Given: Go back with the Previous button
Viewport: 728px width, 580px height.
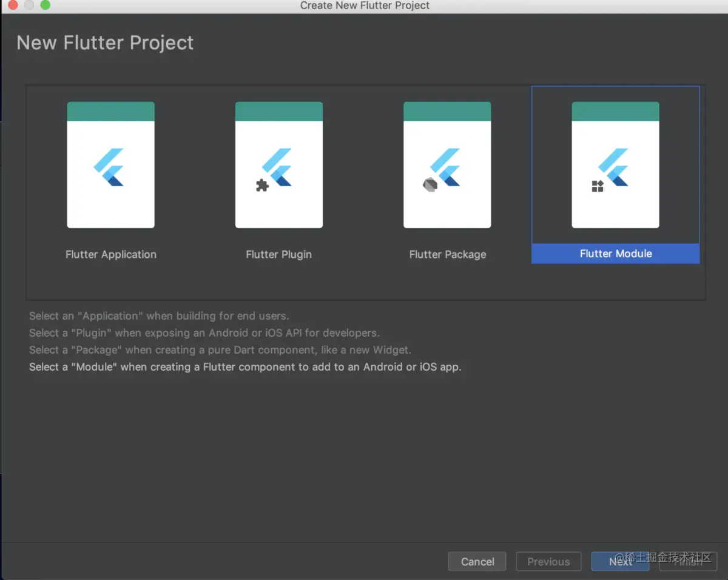Looking at the screenshot, I should [x=548, y=561].
